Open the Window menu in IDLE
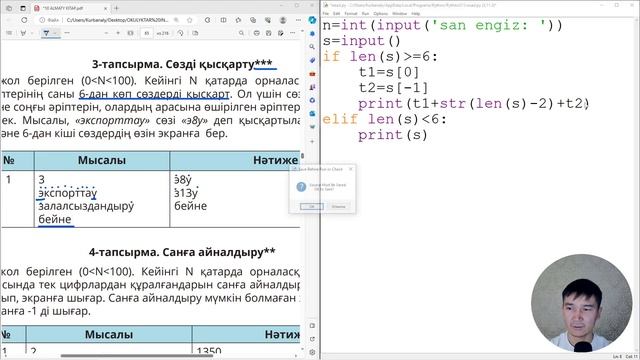 click(400, 13)
